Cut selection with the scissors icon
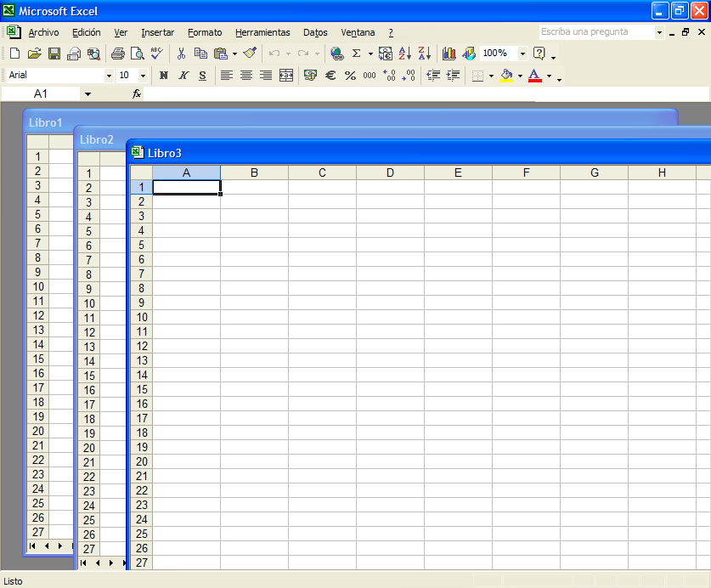Image resolution: width=711 pixels, height=588 pixels. click(x=182, y=54)
